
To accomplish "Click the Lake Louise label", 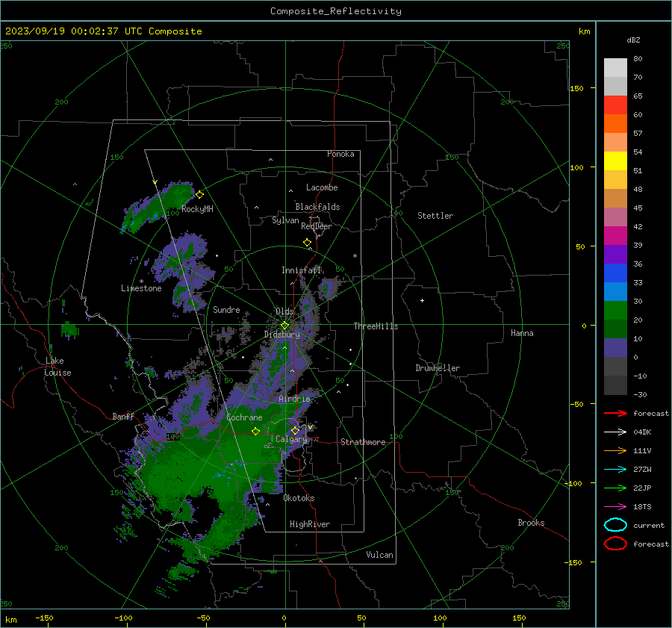I will pyautogui.click(x=57, y=367).
